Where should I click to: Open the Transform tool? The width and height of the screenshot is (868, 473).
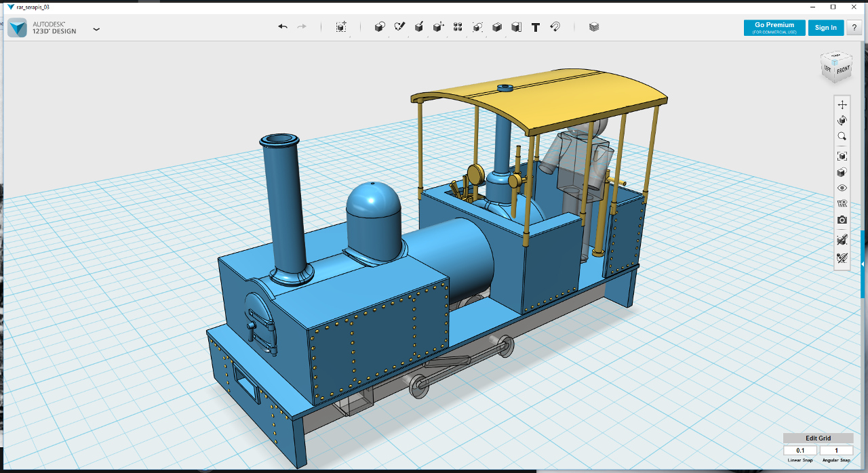[341, 27]
